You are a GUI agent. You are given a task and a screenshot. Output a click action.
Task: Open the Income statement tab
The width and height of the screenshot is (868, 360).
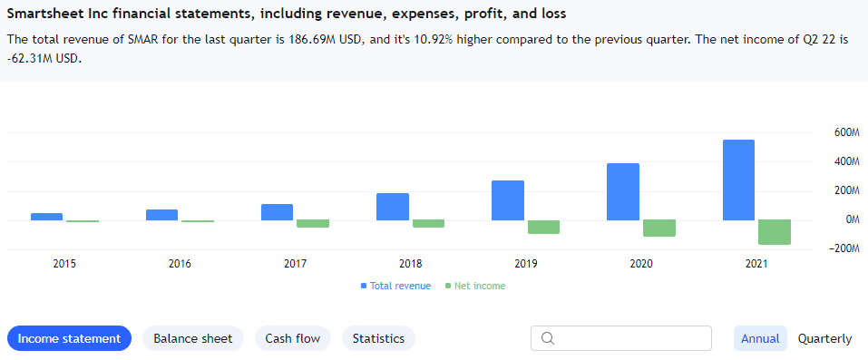[x=69, y=338]
